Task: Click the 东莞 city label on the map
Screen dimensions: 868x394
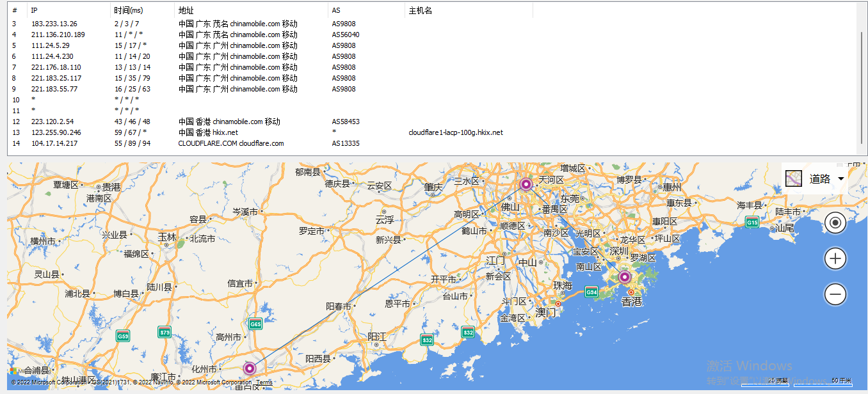Action: coord(570,198)
